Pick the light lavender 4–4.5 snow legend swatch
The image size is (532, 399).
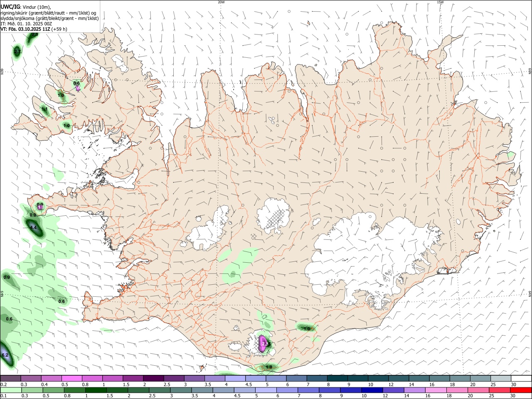tap(235, 378)
